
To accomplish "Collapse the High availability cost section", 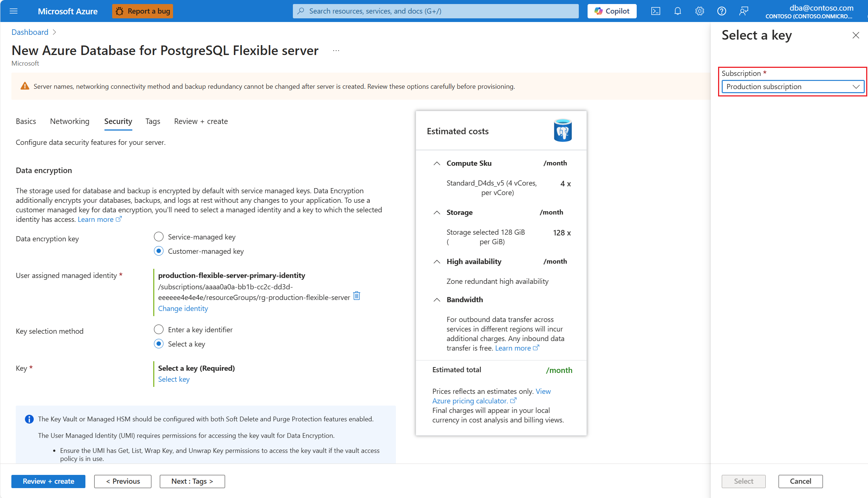I will [x=437, y=262].
